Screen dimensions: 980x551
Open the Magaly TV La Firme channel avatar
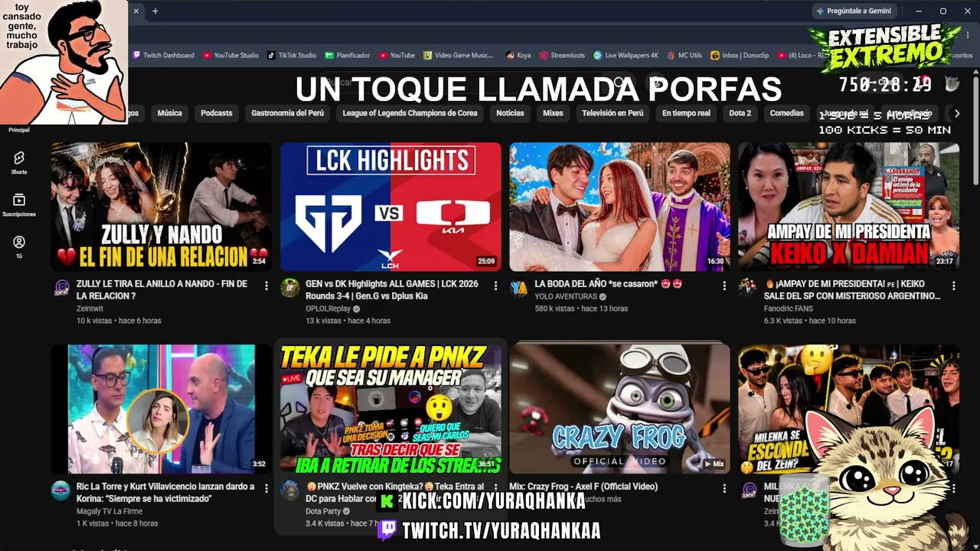tap(61, 491)
